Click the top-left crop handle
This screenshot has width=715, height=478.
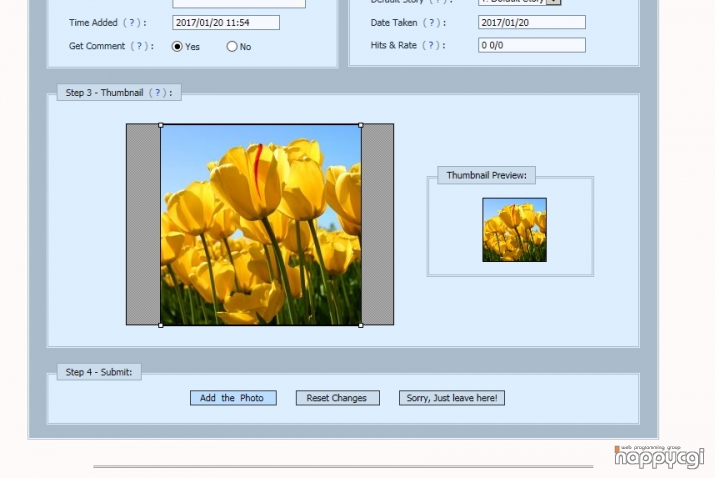(161, 125)
